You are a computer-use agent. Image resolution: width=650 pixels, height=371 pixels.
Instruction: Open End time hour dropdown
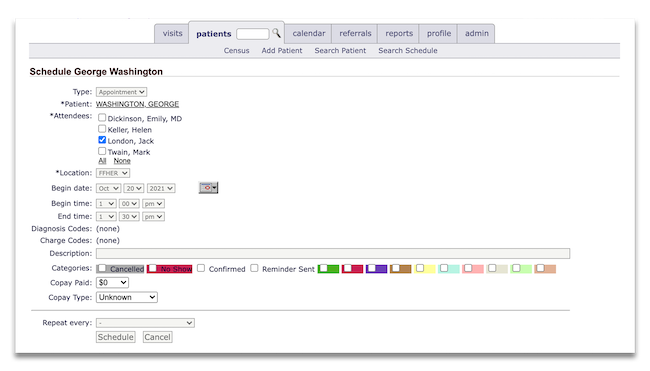tap(106, 216)
